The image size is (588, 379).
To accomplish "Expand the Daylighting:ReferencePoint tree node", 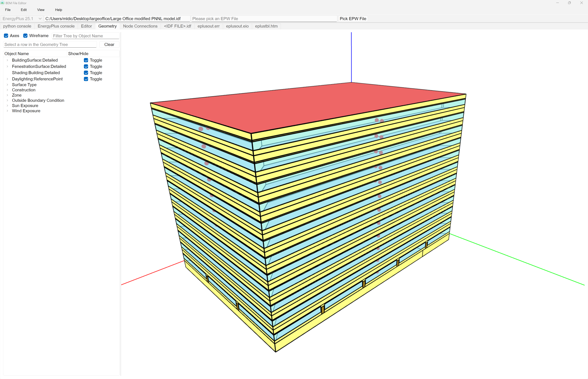I will point(7,79).
